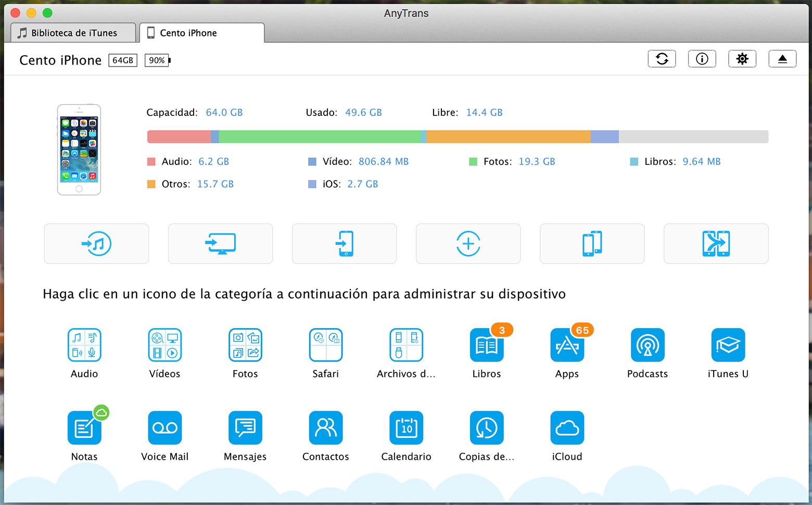Viewport: 812px width, 505px height.
Task: Eject the device with the eject icon
Action: 782,59
